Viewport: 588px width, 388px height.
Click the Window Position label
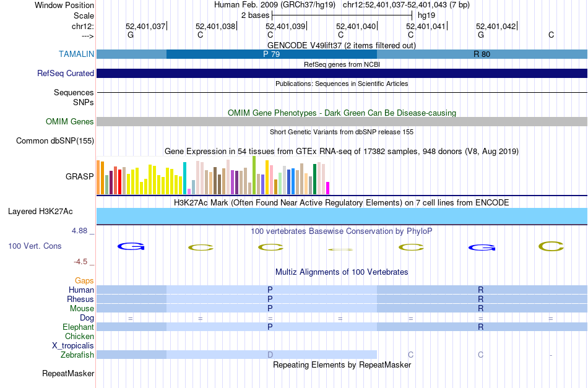(64, 5)
